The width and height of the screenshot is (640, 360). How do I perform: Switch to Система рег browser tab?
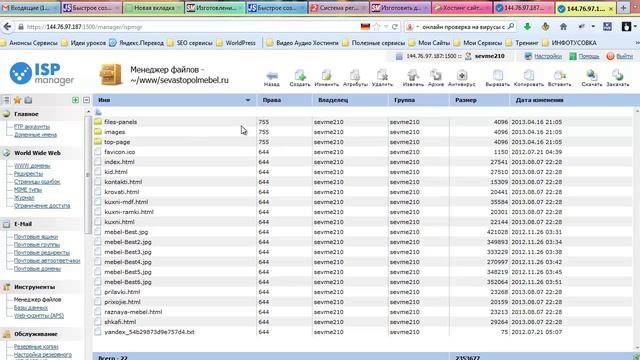pyautogui.click(x=338, y=8)
